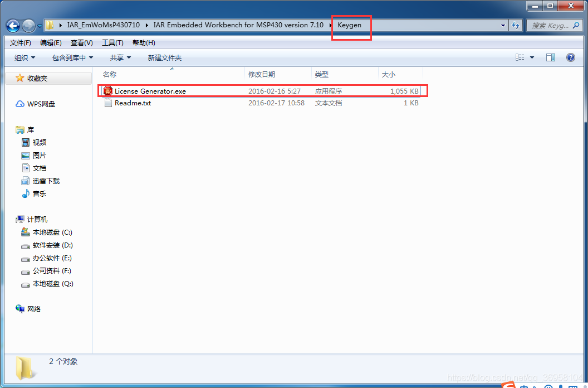Click the 视频 film icon
Screen dimensions: 588x388
26,142
